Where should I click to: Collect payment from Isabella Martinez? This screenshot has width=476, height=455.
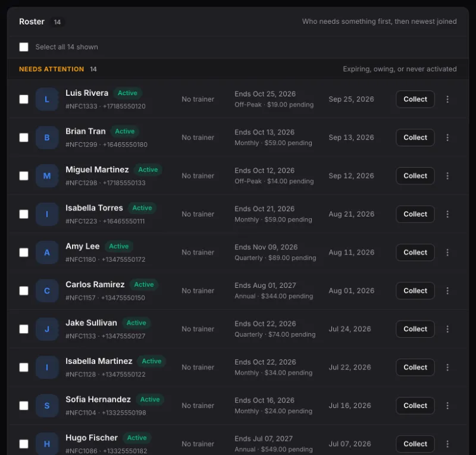pos(415,368)
